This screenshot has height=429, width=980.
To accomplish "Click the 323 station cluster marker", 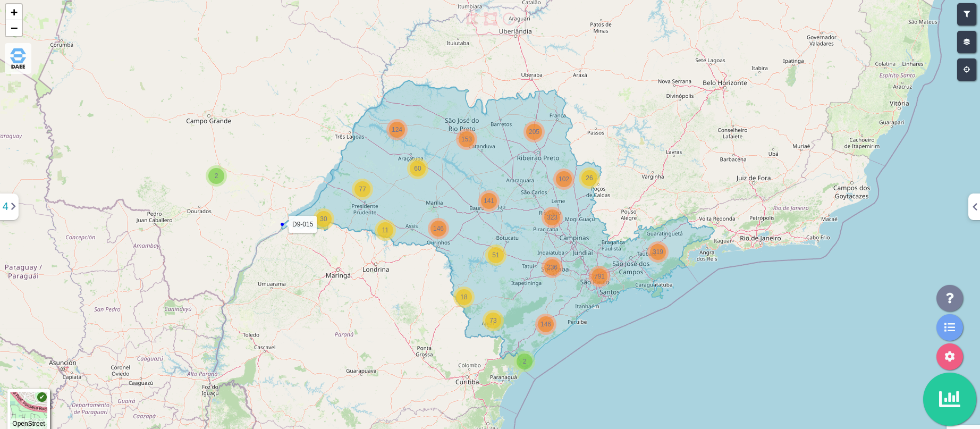I will point(552,217).
